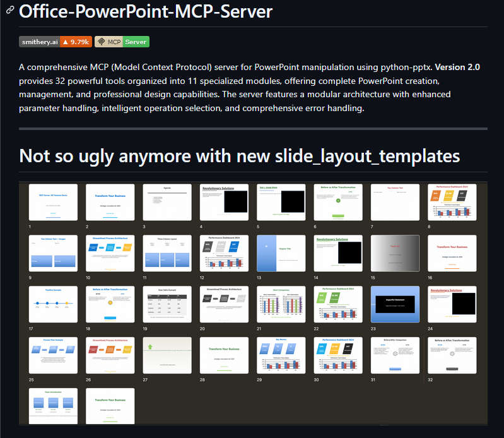Image resolution: width=504 pixels, height=438 pixels.
Task: Select slide thumbnail 22 green dashboard
Action: point(338,305)
